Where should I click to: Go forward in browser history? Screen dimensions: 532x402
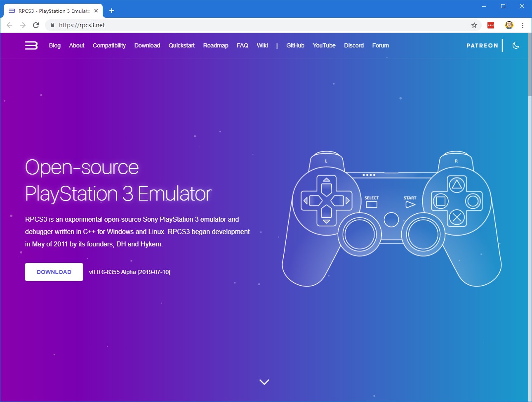click(23, 25)
